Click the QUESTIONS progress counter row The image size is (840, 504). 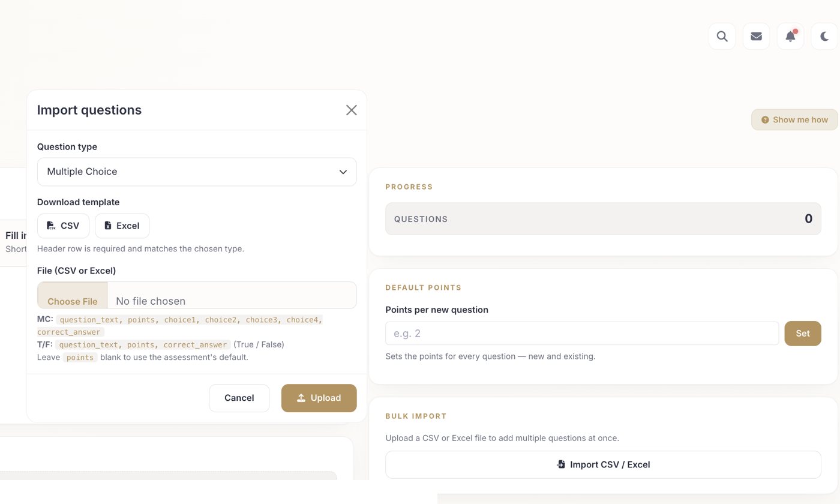click(x=603, y=219)
